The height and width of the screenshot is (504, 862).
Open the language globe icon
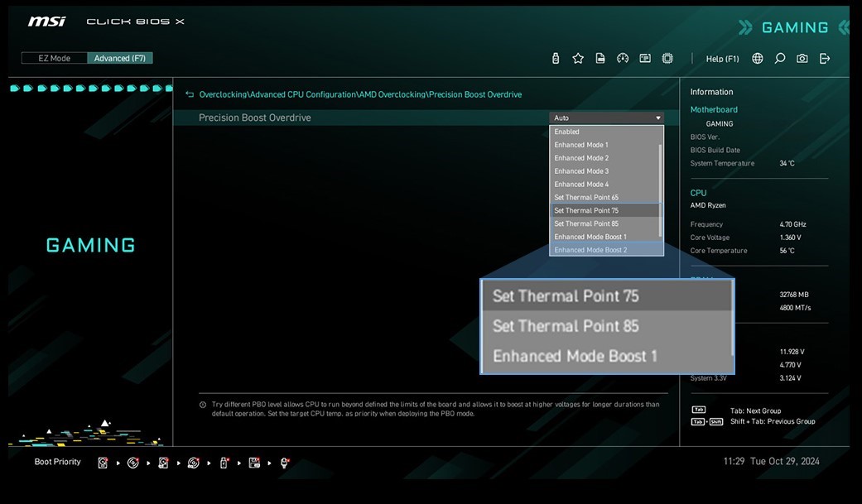click(758, 58)
